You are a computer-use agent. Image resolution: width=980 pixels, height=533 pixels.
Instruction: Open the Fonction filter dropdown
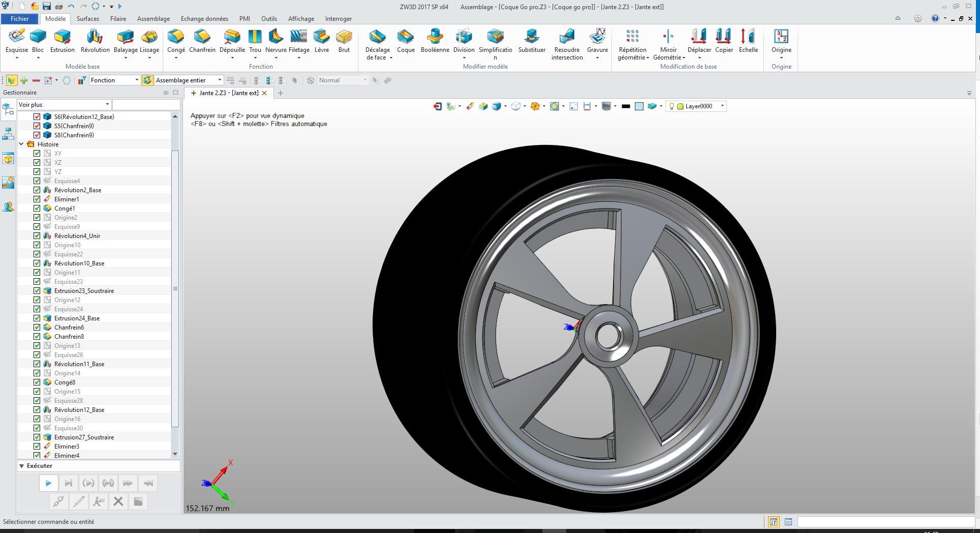136,80
